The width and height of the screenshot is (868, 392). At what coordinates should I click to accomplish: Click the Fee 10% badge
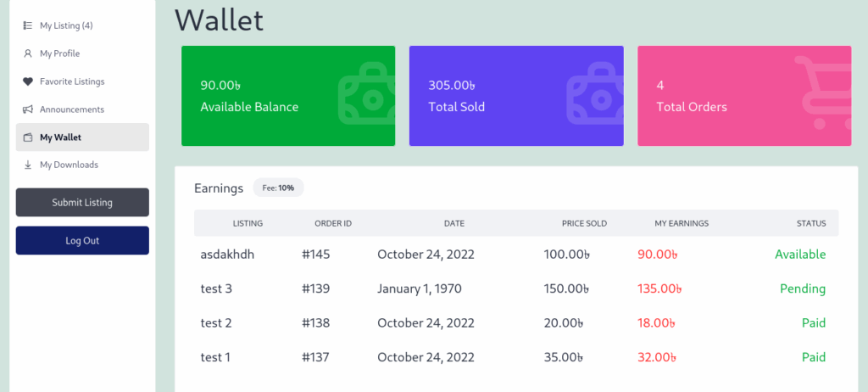[278, 188]
